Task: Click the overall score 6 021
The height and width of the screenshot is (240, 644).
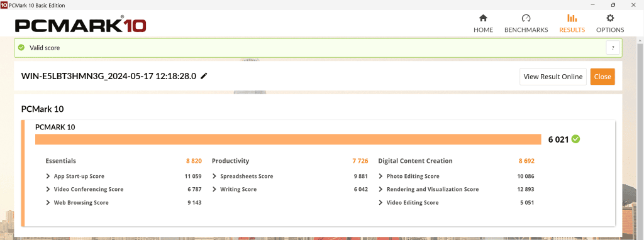Action: point(558,139)
